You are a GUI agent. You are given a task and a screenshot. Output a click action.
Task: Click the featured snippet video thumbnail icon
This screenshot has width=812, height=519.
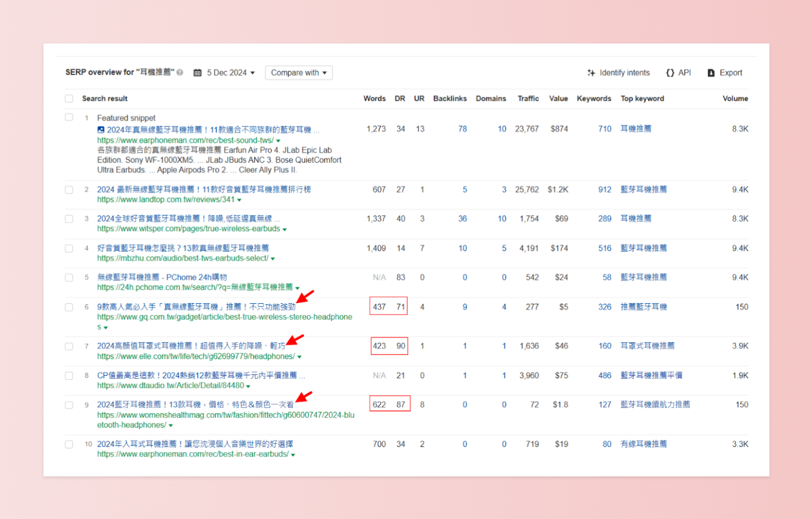pyautogui.click(x=100, y=129)
